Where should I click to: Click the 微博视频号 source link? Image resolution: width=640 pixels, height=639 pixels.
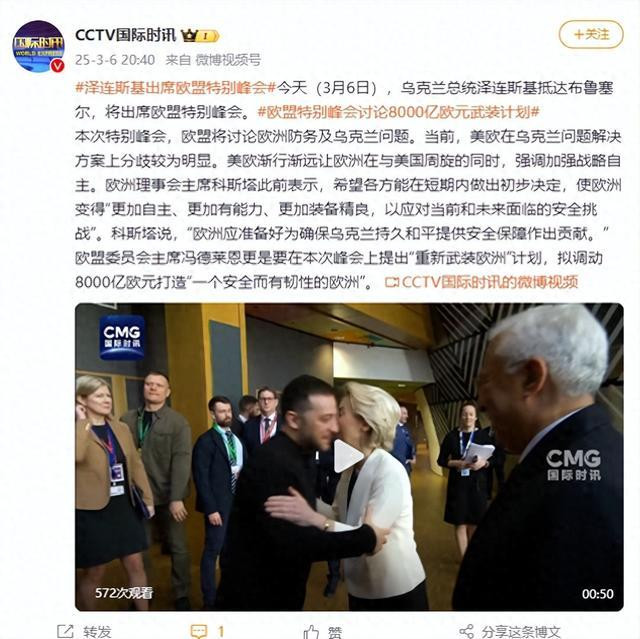click(228, 60)
